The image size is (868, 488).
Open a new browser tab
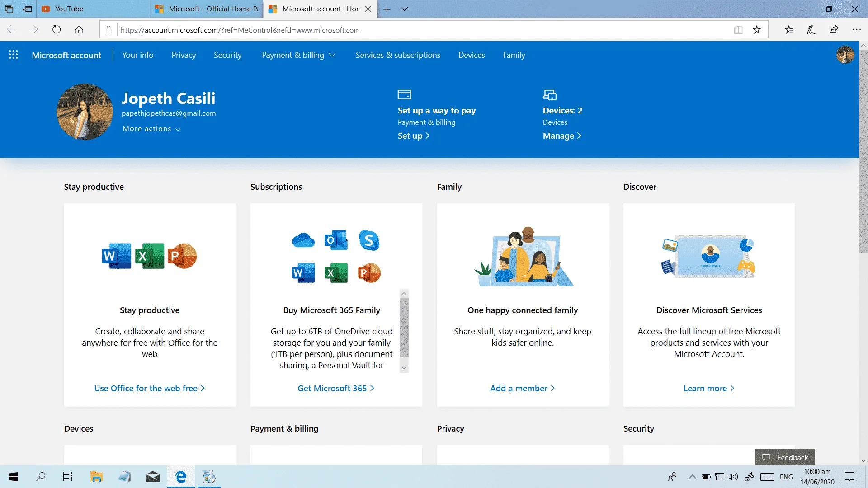[387, 9]
